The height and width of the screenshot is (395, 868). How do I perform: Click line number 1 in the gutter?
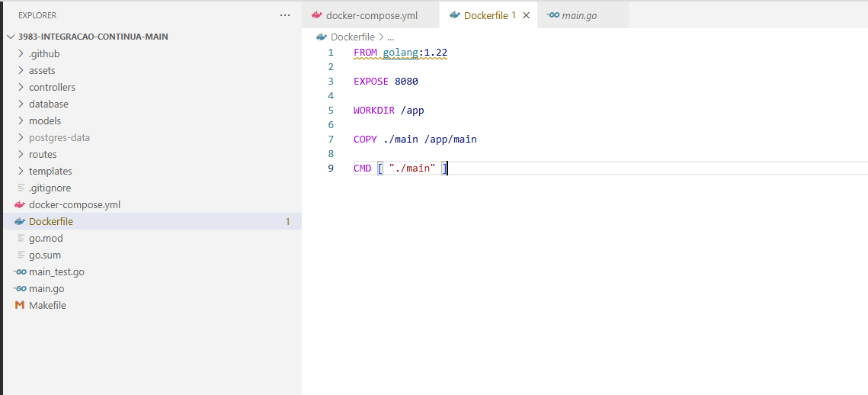click(331, 53)
